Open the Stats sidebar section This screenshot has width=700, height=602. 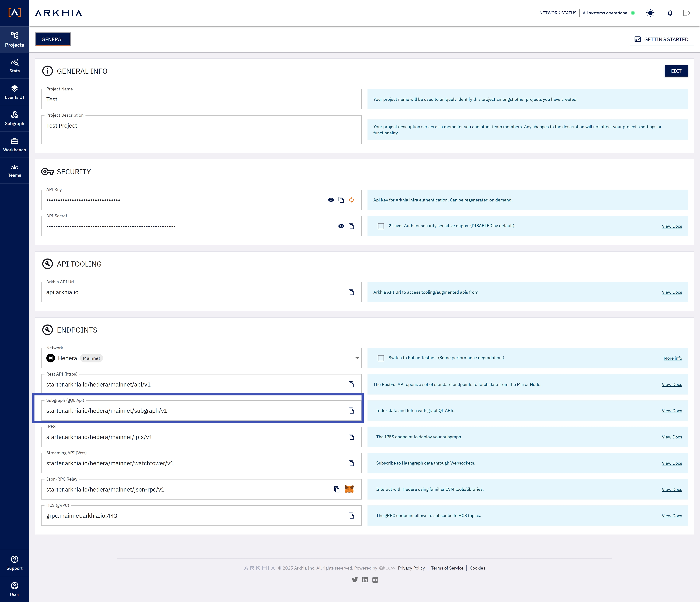(x=15, y=66)
